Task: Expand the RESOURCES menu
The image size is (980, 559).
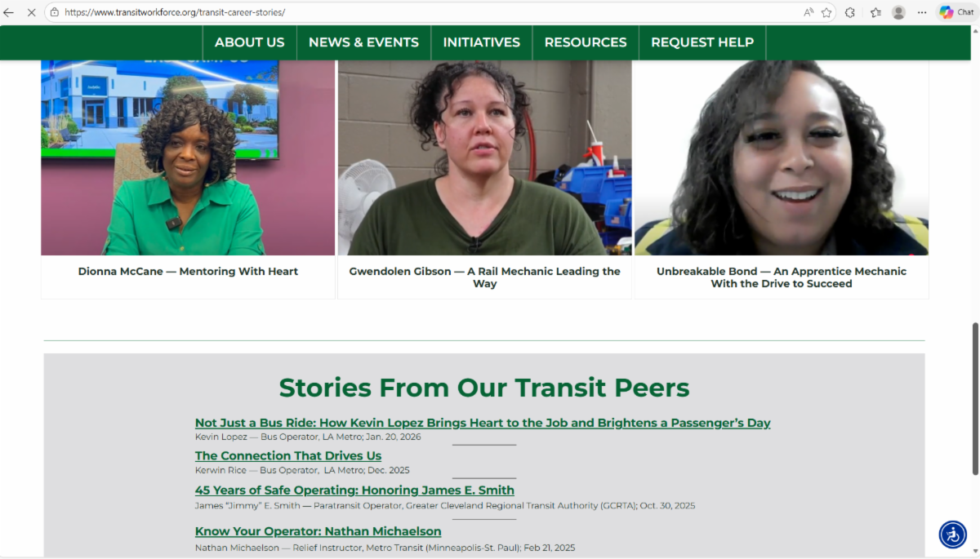Action: pyautogui.click(x=586, y=42)
